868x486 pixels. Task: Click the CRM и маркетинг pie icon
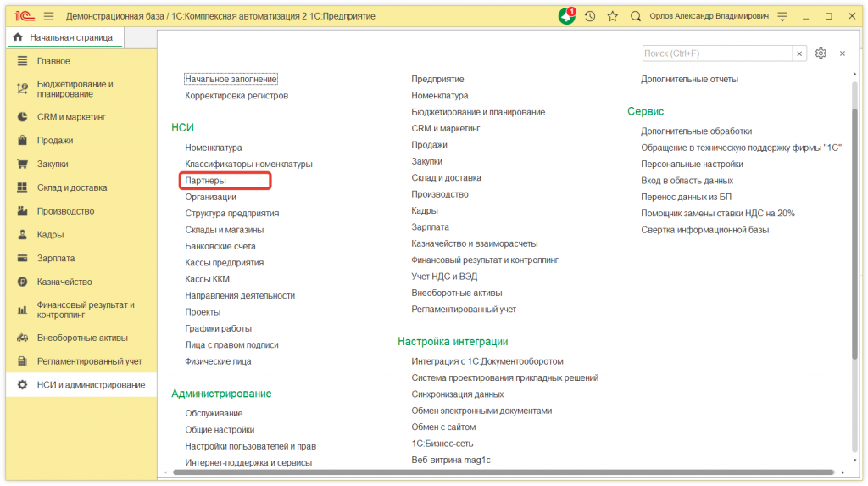23,117
